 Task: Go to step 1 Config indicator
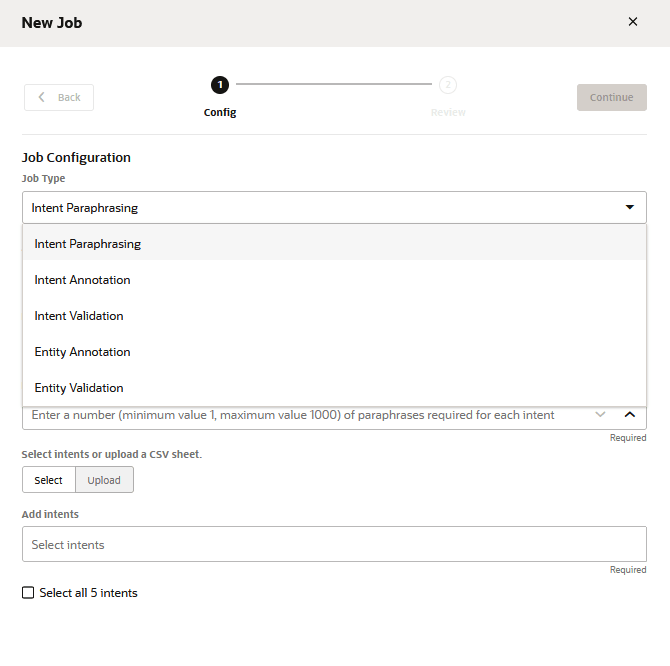220,85
